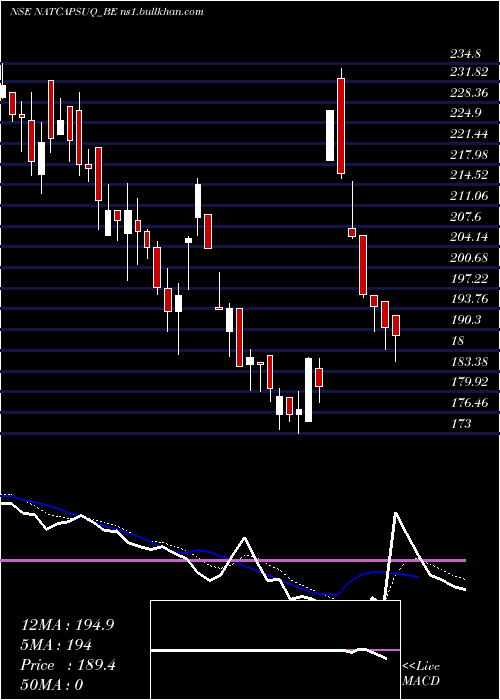Select the 211.06 price level
Screen dimensions: 500x700
tap(469, 196)
